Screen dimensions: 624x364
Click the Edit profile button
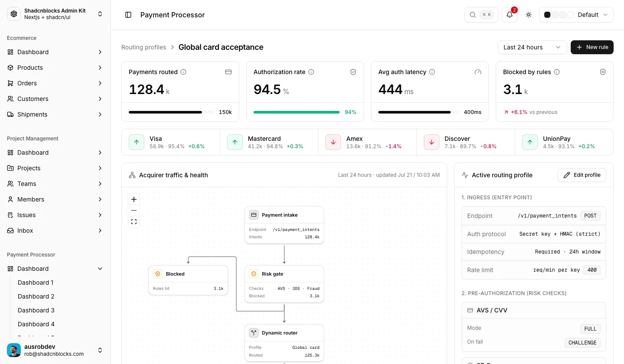coord(582,175)
